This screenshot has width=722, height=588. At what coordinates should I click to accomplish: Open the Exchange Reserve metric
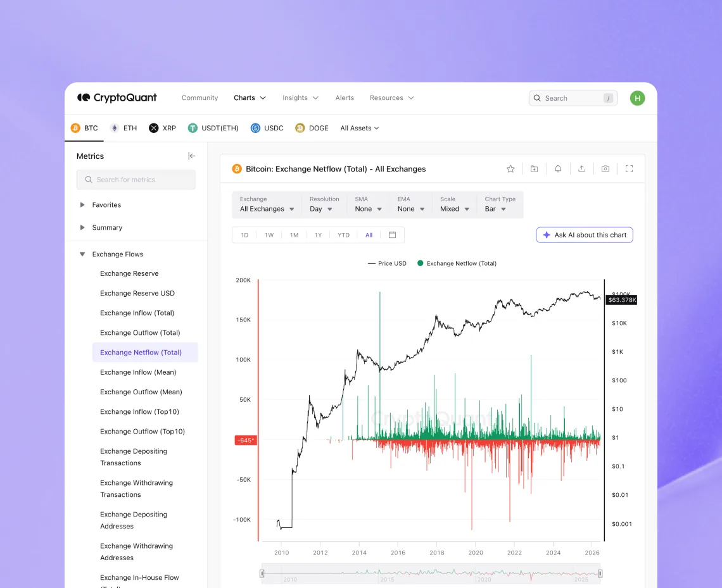pyautogui.click(x=129, y=273)
